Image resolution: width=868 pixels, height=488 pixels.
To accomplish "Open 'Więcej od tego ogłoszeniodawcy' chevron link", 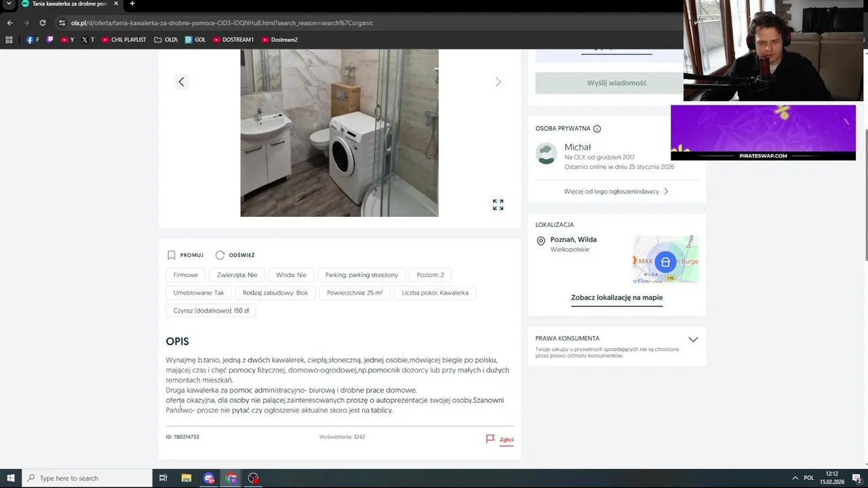I will point(616,192).
